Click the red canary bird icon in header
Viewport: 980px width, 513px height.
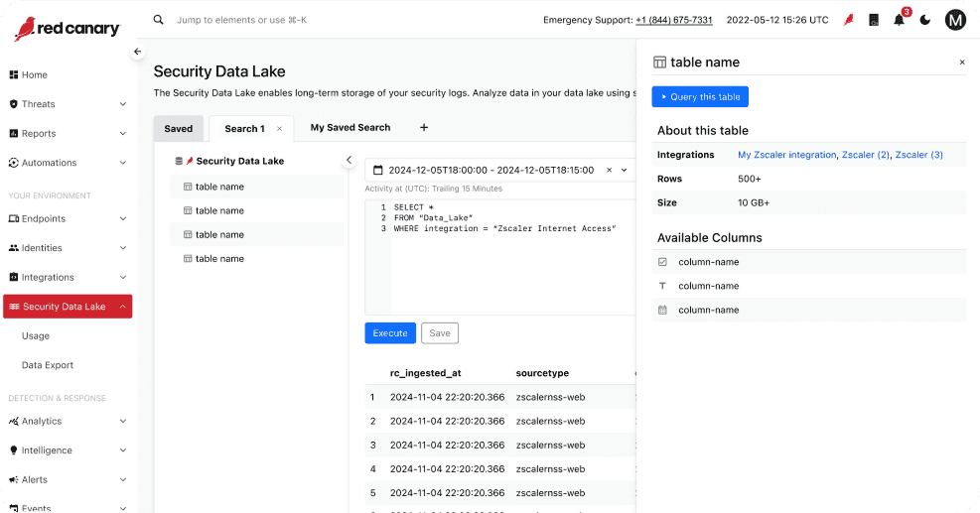(x=848, y=20)
